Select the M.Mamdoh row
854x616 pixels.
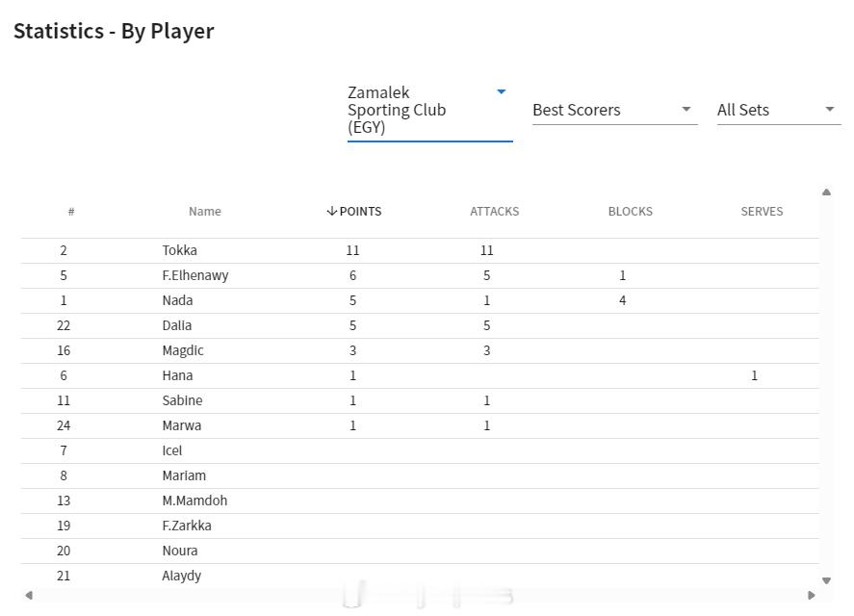pyautogui.click(x=194, y=500)
